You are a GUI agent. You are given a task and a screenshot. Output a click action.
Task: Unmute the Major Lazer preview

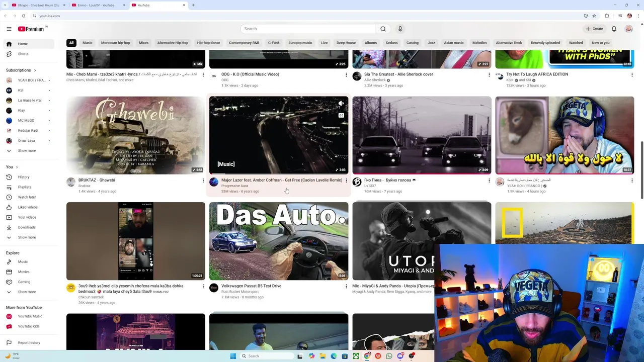point(341,104)
